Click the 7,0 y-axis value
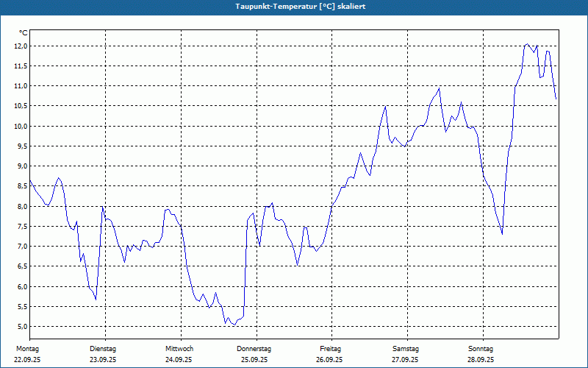Image resolution: width=588 pixels, height=368 pixels. click(x=22, y=247)
